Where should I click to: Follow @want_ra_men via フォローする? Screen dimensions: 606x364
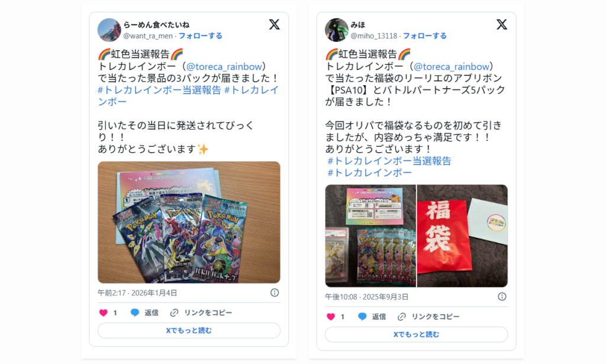[x=200, y=36]
